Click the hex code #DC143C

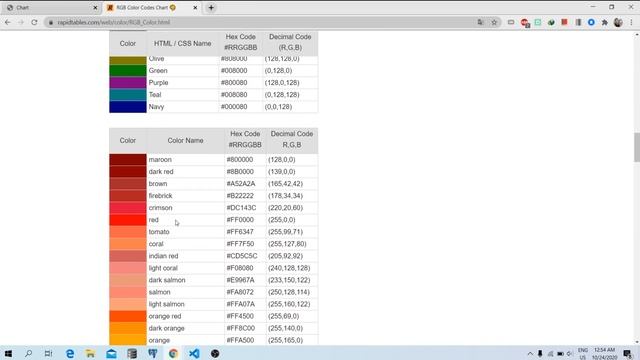click(241, 208)
